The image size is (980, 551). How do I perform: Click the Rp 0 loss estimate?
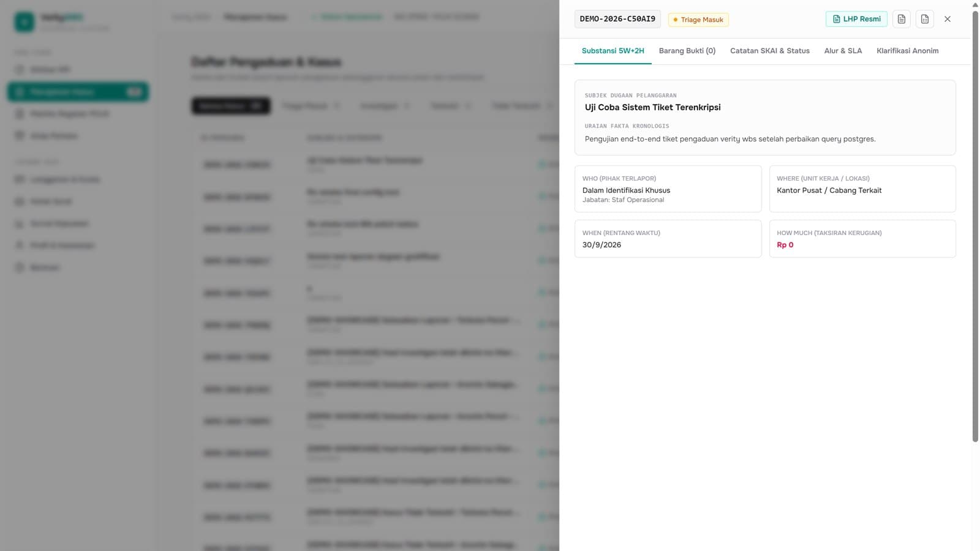point(785,245)
